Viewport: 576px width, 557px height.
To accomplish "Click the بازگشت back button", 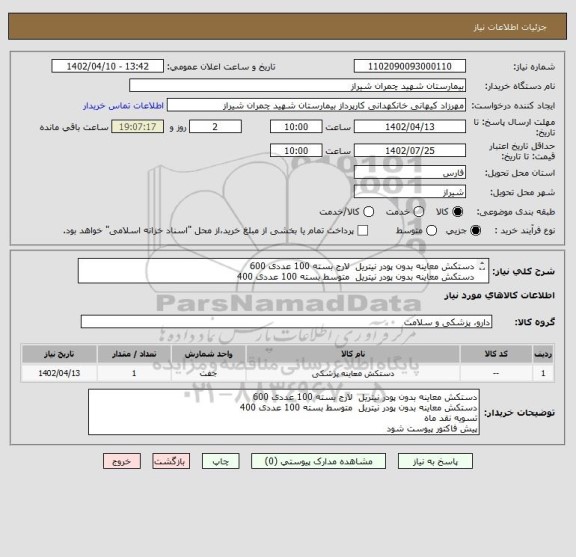I will point(171,461).
